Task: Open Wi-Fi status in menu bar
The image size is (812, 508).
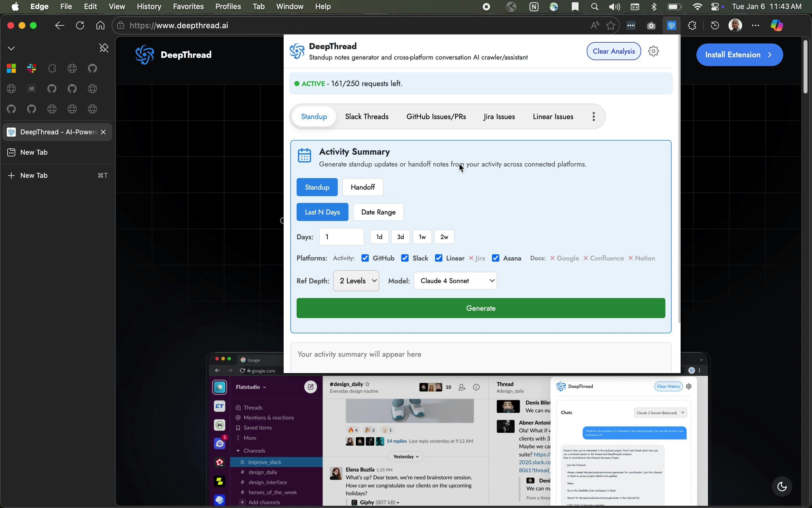Action: (x=697, y=7)
